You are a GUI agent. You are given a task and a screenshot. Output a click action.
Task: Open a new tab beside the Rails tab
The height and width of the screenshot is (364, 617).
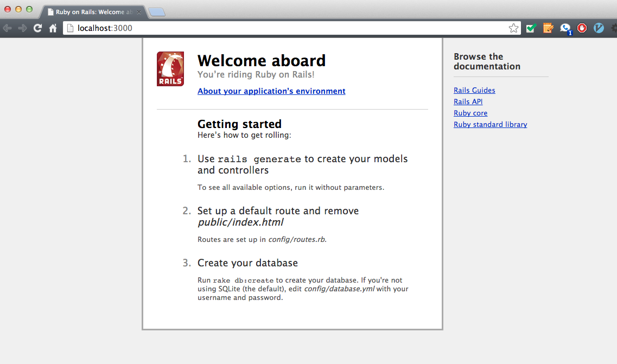(157, 12)
